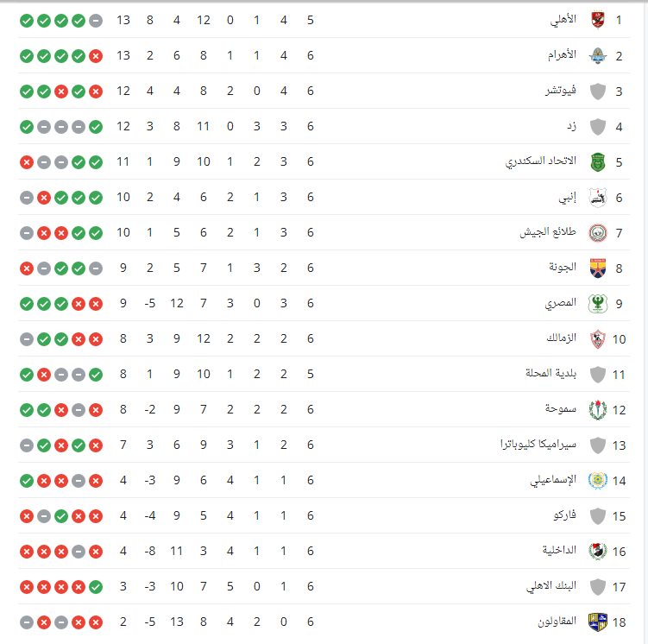Click the grey shield placeholder beside فيوتشر
648x644 pixels.
point(596,91)
